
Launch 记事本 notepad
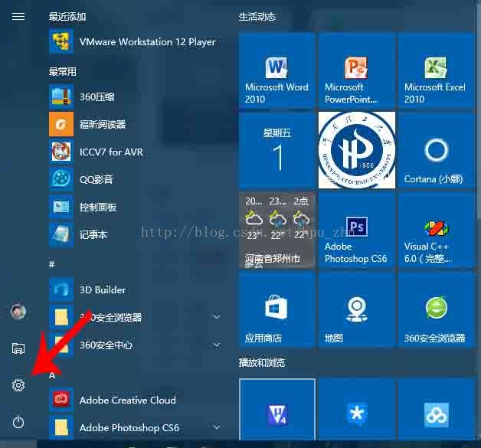point(135,234)
